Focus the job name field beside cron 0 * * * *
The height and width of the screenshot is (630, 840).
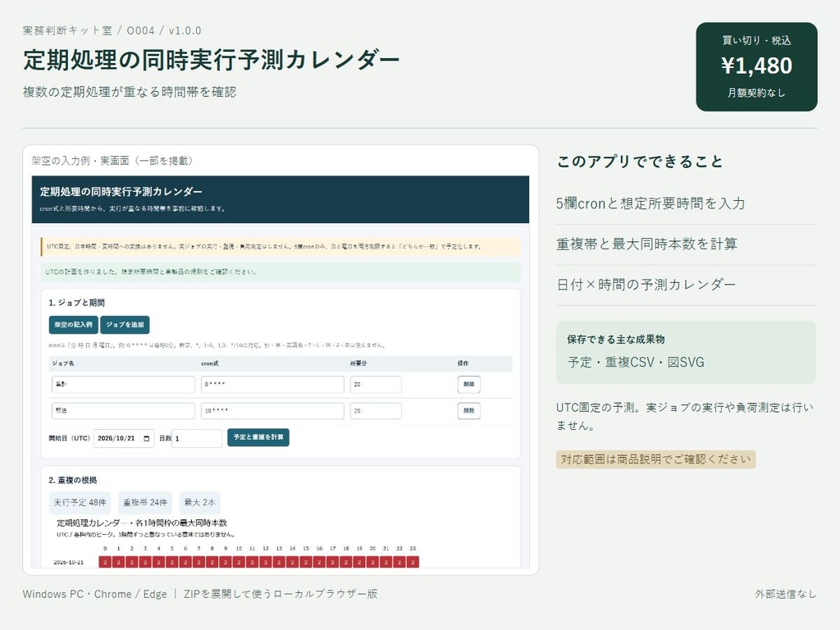(x=123, y=384)
